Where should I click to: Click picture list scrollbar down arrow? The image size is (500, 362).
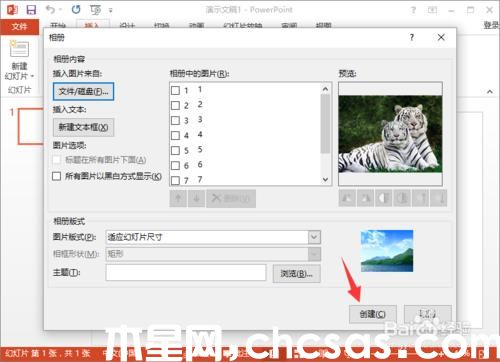[x=325, y=180]
